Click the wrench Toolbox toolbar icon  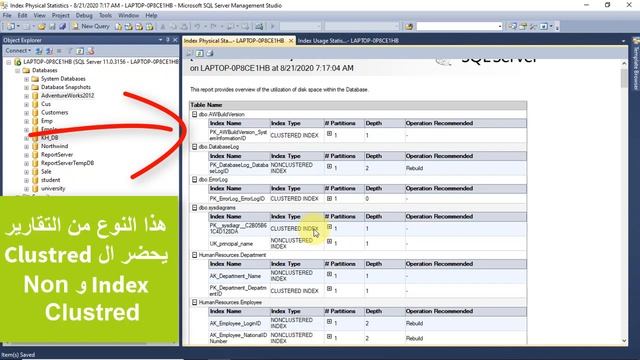pyautogui.click(x=533, y=27)
